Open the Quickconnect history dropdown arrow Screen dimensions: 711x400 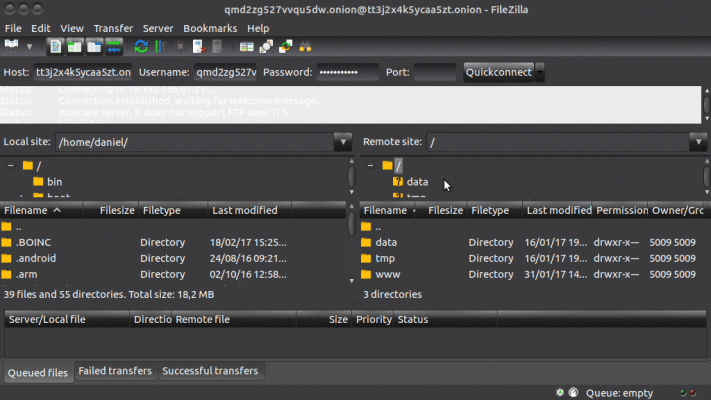(540, 72)
